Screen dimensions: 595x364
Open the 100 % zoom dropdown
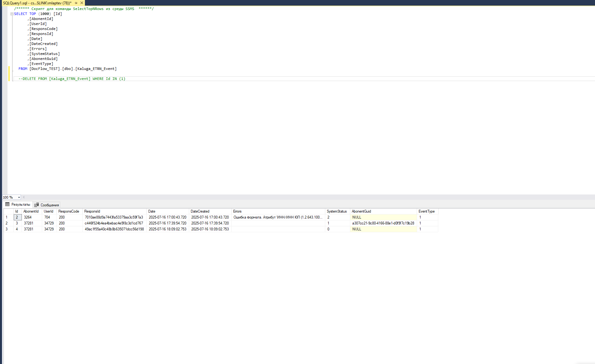click(x=19, y=197)
